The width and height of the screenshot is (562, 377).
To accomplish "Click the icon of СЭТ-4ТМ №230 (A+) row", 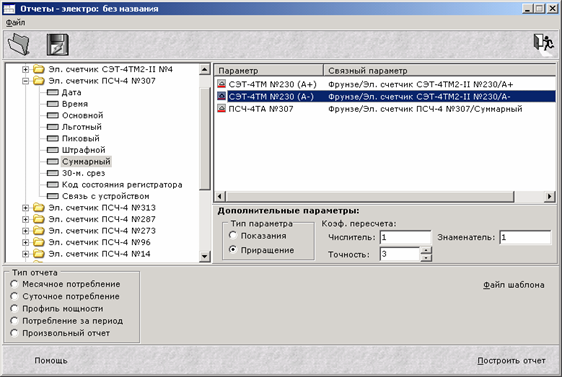I will click(222, 84).
